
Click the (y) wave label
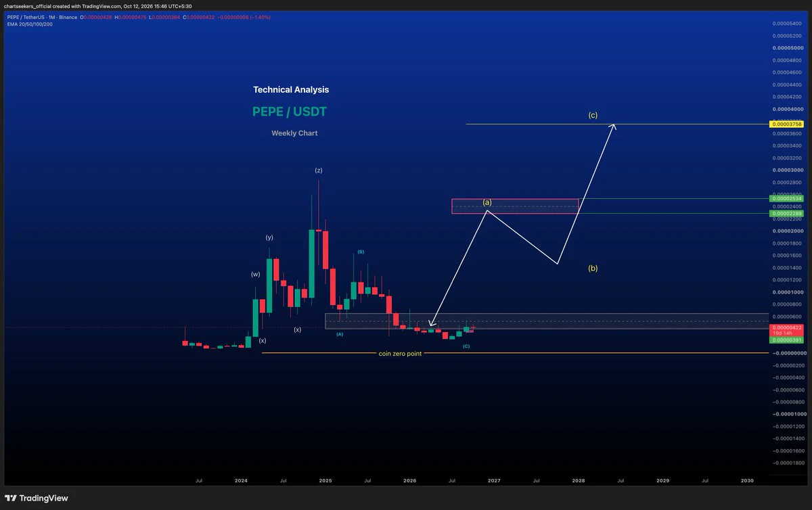click(269, 237)
